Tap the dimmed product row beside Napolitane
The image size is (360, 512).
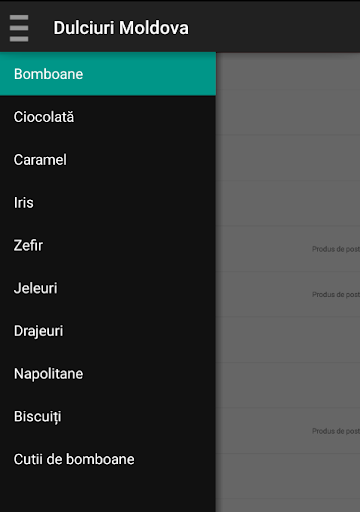(x=288, y=385)
